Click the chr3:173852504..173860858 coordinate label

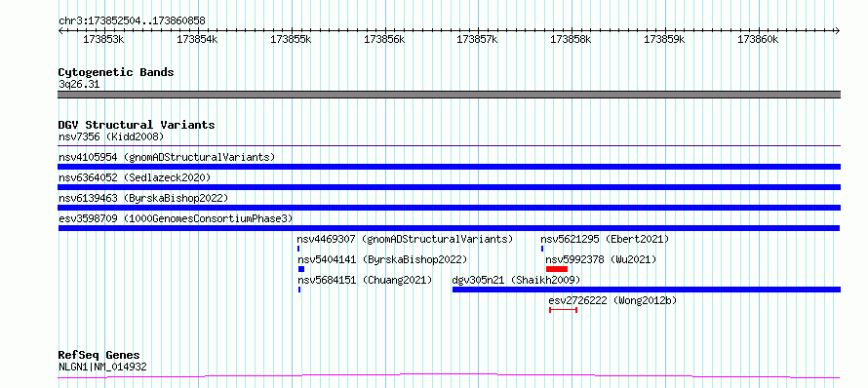[132, 20]
